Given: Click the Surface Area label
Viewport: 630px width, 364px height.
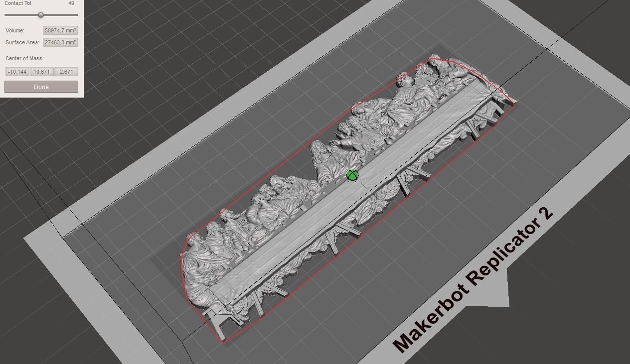Looking at the screenshot, I should [x=22, y=42].
